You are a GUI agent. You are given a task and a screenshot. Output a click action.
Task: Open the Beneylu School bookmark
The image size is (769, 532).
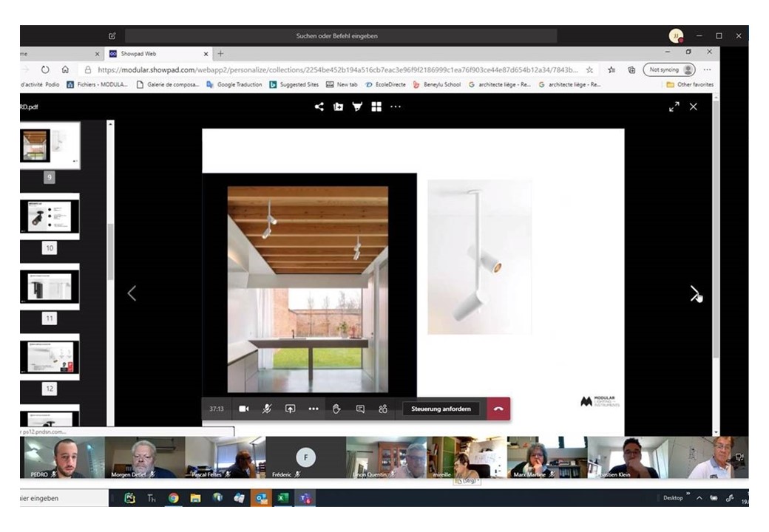[x=437, y=84]
